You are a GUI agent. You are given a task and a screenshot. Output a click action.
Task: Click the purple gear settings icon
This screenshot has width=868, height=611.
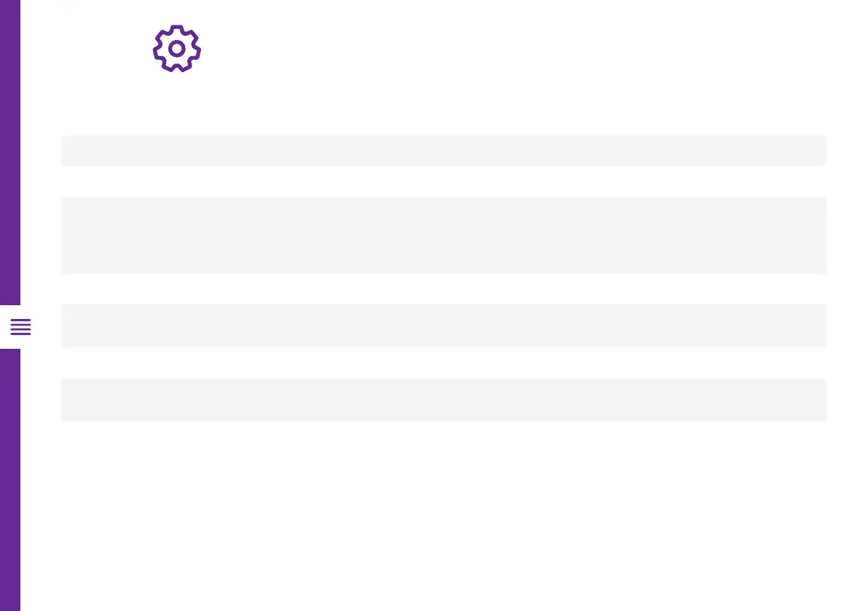(176, 49)
